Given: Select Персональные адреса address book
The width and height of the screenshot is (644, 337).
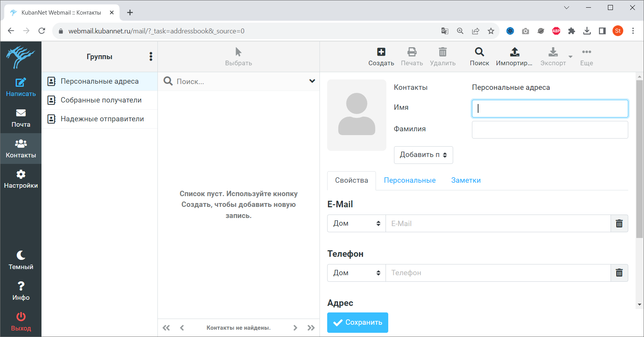Looking at the screenshot, I should point(99,81).
